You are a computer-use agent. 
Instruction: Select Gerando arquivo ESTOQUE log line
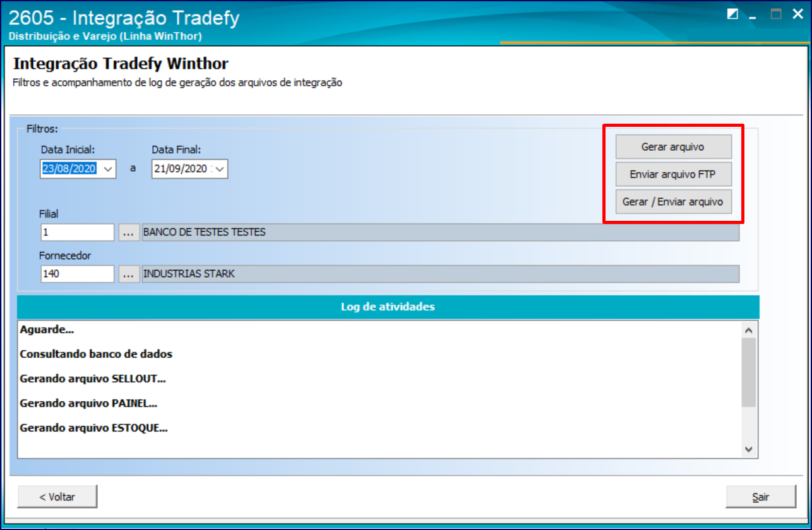[93, 427]
